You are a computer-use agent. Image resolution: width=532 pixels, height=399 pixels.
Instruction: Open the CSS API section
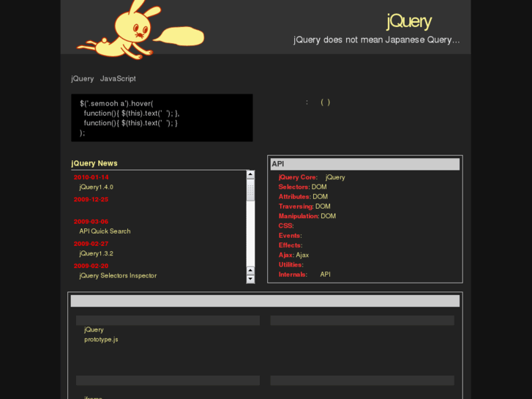pyautogui.click(x=285, y=225)
